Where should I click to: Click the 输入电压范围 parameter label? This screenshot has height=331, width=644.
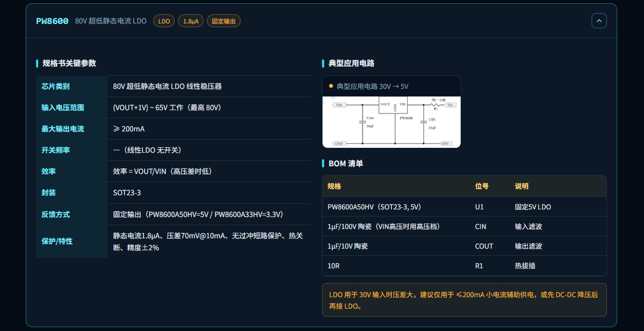pyautogui.click(x=63, y=107)
